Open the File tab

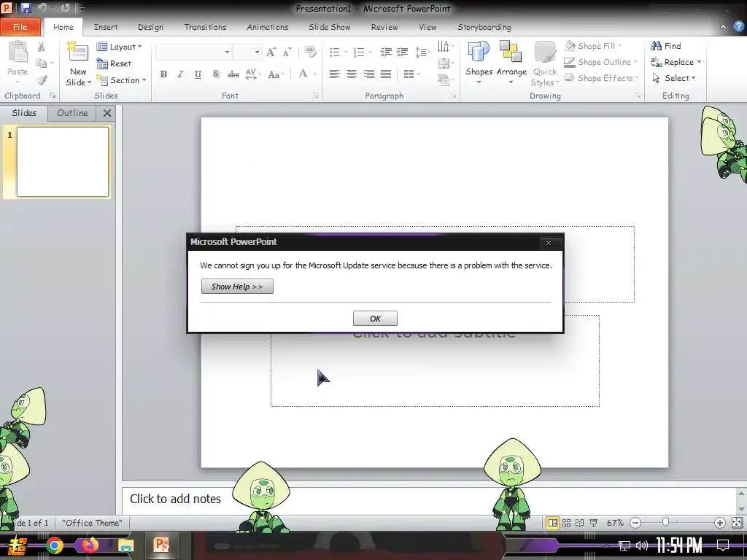(20, 27)
